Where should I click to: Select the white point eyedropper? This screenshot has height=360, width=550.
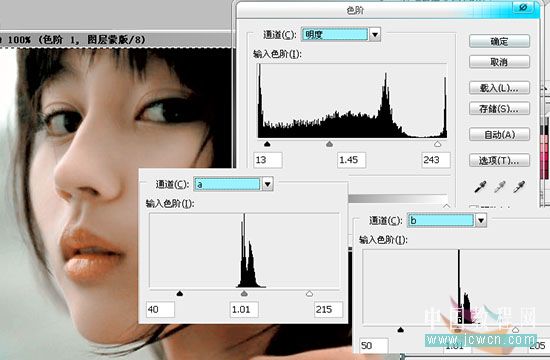click(x=519, y=187)
